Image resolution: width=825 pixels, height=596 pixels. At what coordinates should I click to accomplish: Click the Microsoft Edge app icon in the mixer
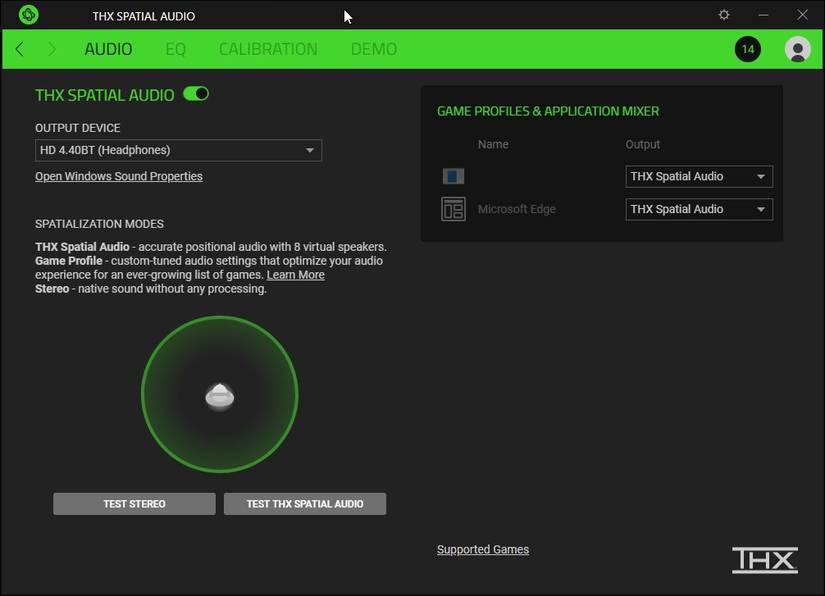coord(453,209)
